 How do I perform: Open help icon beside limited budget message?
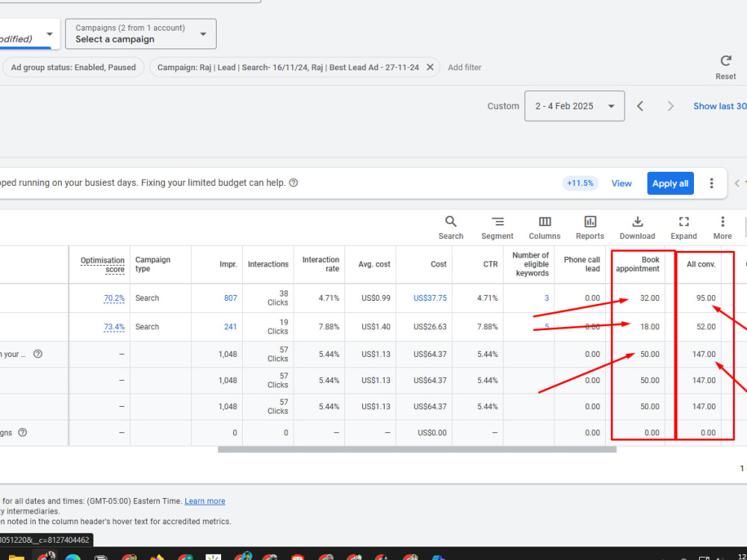[x=294, y=183]
